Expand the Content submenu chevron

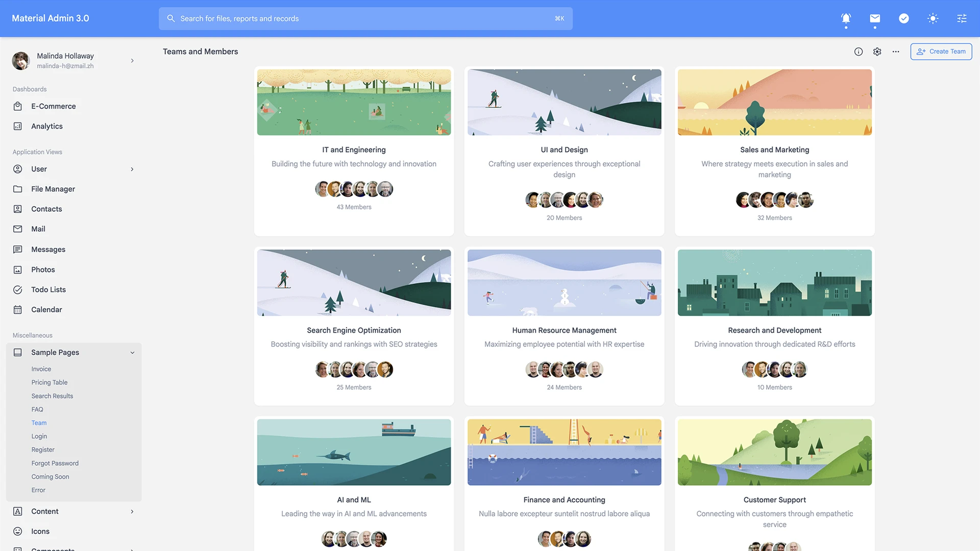pyautogui.click(x=132, y=511)
